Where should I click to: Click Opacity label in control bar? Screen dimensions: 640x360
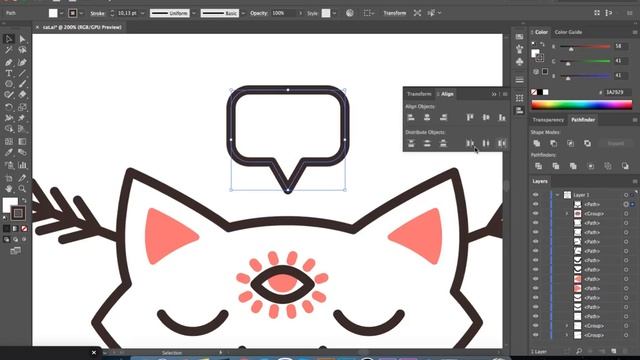tap(259, 13)
